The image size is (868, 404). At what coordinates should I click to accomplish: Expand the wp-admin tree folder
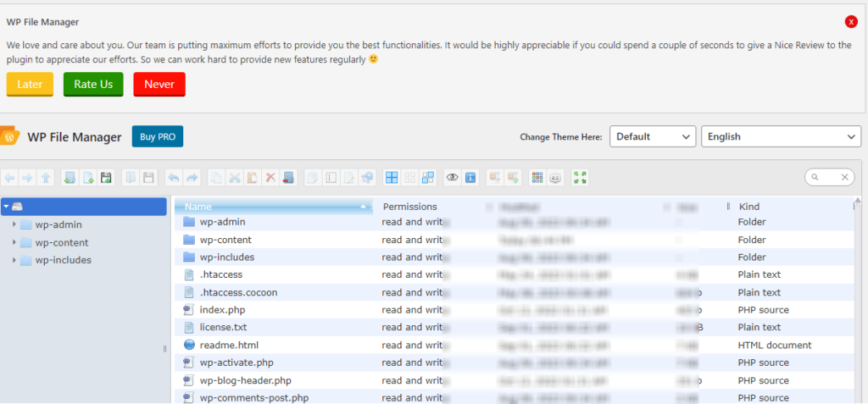tap(14, 225)
